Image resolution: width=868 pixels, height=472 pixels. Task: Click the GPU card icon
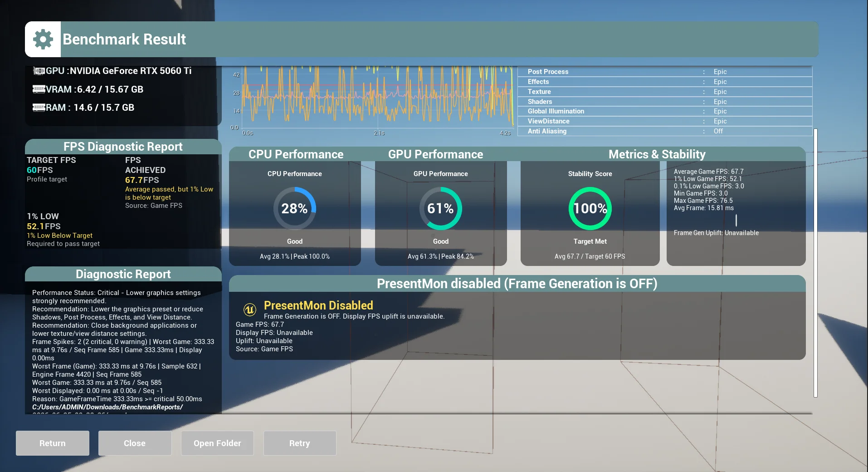[39, 71]
